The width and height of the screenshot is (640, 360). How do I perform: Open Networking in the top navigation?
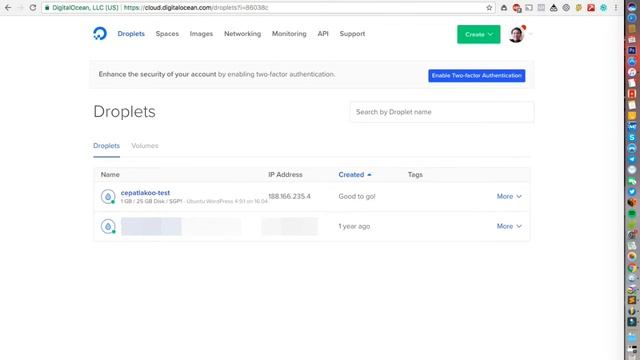pos(242,34)
